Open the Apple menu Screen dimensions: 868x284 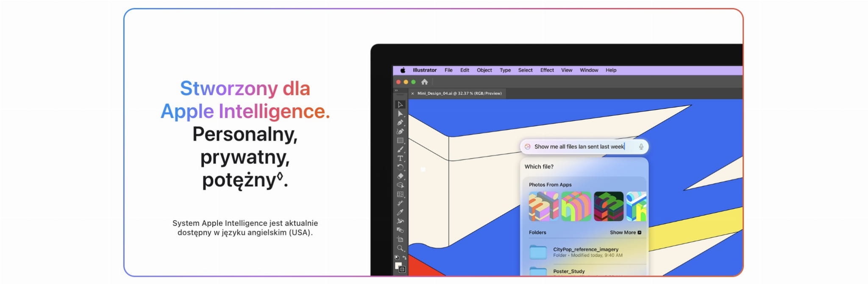403,70
